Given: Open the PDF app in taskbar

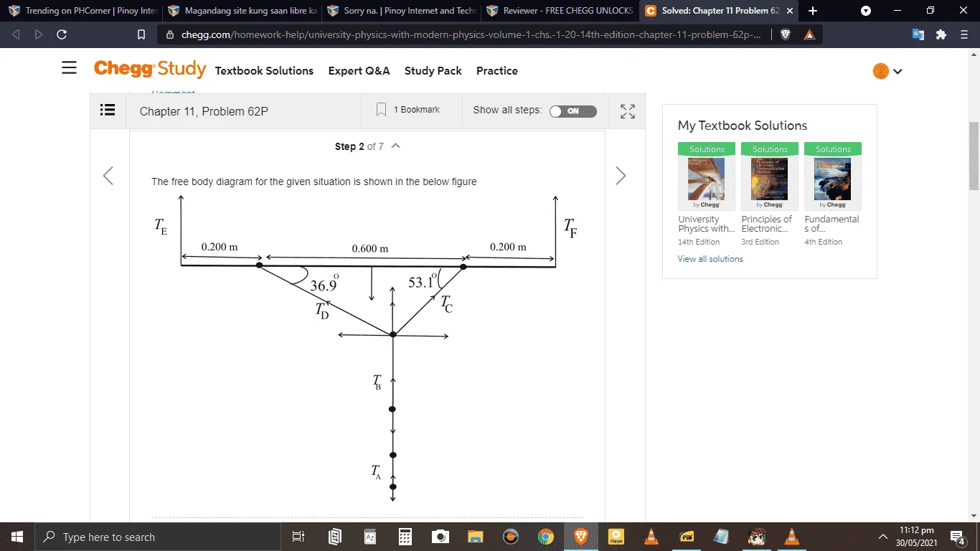Looking at the screenshot, I should point(686,537).
